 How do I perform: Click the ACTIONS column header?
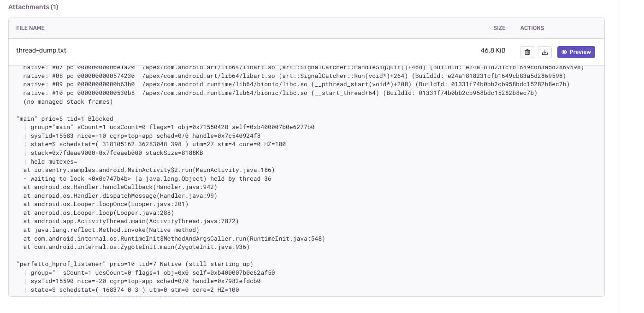click(x=532, y=28)
